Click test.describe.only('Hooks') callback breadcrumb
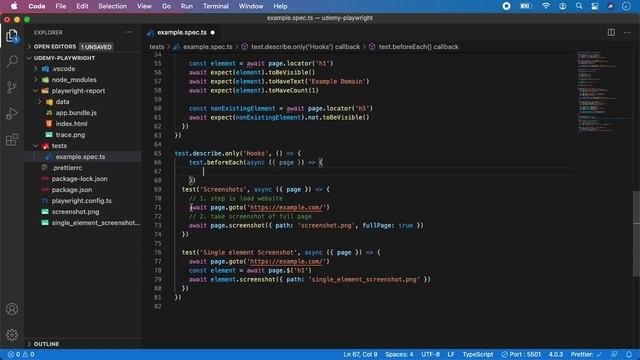This screenshot has width=640, height=360. click(305, 47)
